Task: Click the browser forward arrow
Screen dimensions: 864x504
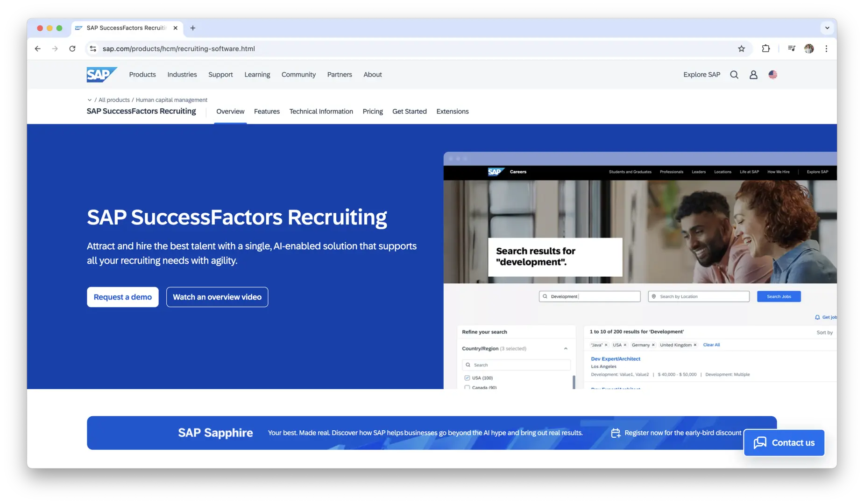Action: (55, 49)
